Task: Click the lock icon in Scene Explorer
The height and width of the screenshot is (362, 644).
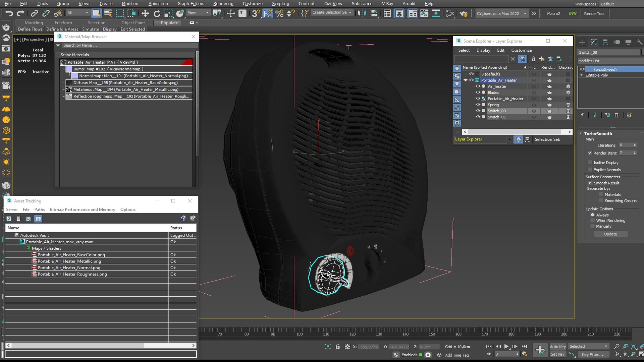Action: pos(533,59)
